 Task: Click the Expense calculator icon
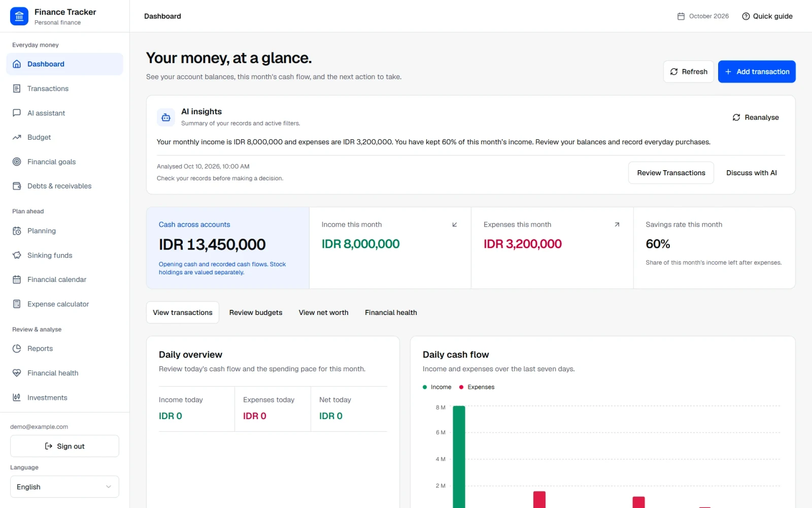pyautogui.click(x=17, y=304)
